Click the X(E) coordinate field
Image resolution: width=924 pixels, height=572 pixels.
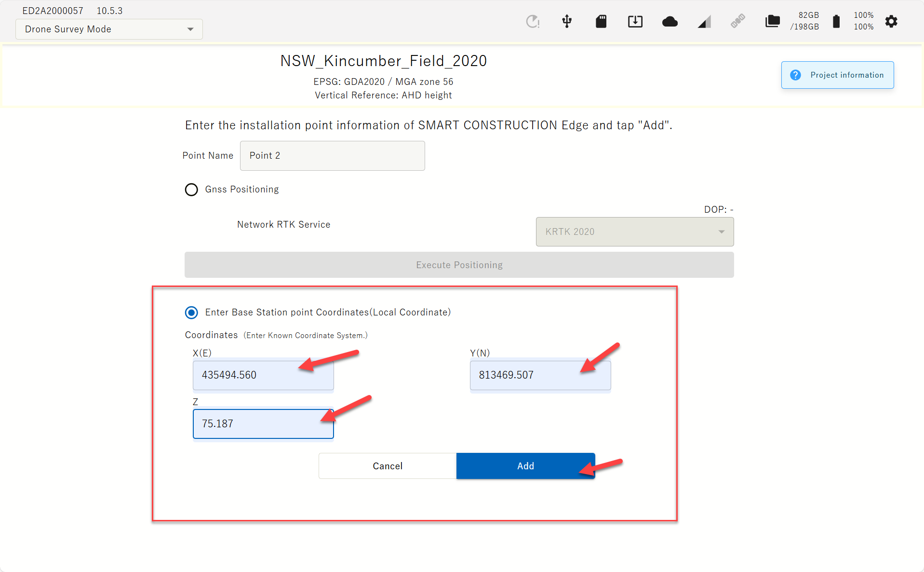click(263, 375)
